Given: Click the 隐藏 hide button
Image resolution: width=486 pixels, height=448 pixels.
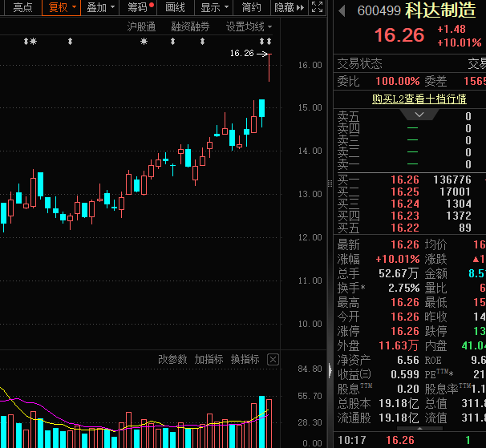Looking at the screenshot, I should click(x=289, y=7).
